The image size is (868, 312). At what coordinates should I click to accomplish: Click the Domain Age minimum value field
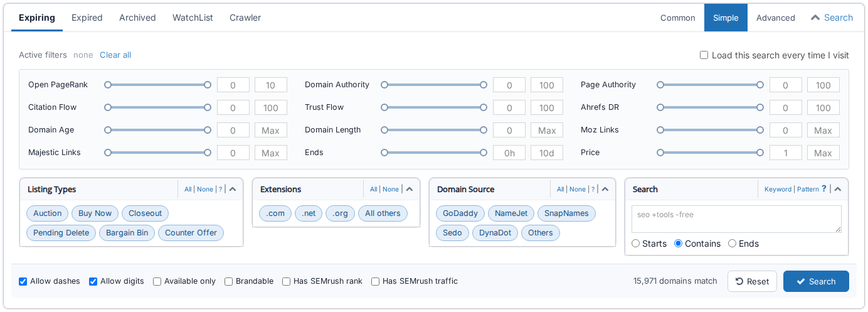pyautogui.click(x=233, y=130)
